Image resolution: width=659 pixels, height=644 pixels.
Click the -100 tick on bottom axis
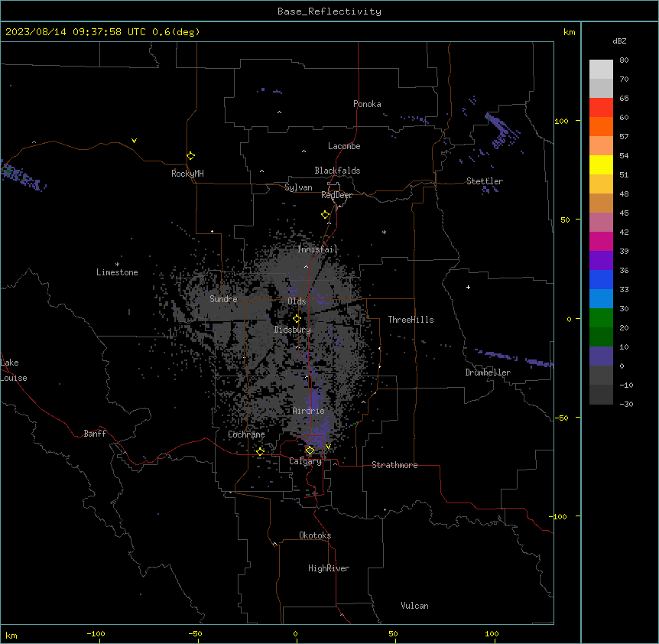pyautogui.click(x=96, y=633)
